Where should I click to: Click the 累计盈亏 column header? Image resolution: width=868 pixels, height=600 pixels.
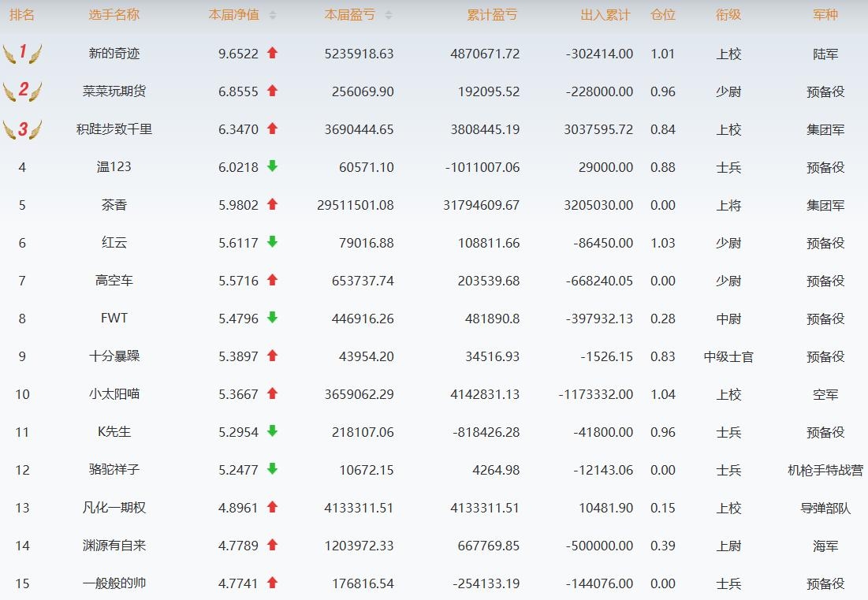pyautogui.click(x=492, y=15)
